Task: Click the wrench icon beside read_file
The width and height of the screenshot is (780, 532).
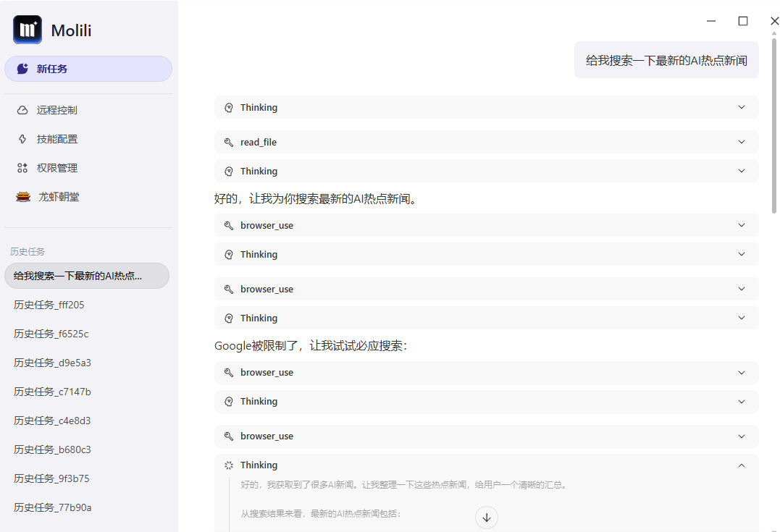Action: click(227, 142)
